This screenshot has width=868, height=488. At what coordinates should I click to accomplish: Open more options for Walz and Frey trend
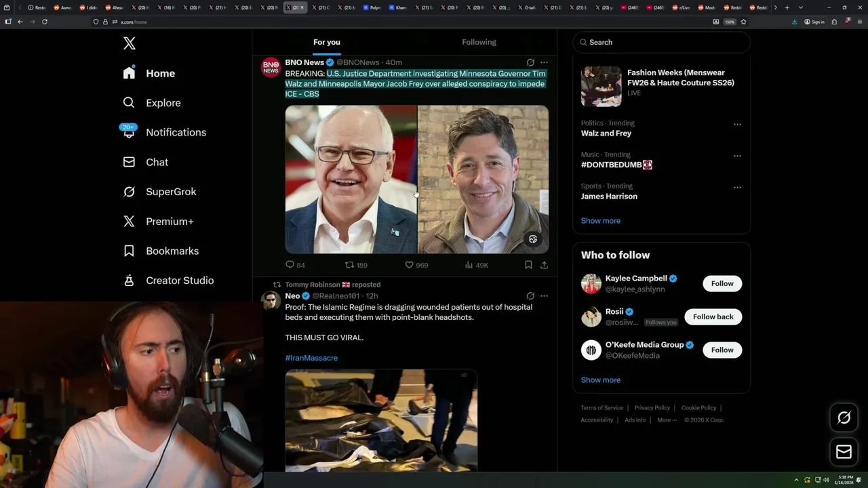[x=737, y=125]
